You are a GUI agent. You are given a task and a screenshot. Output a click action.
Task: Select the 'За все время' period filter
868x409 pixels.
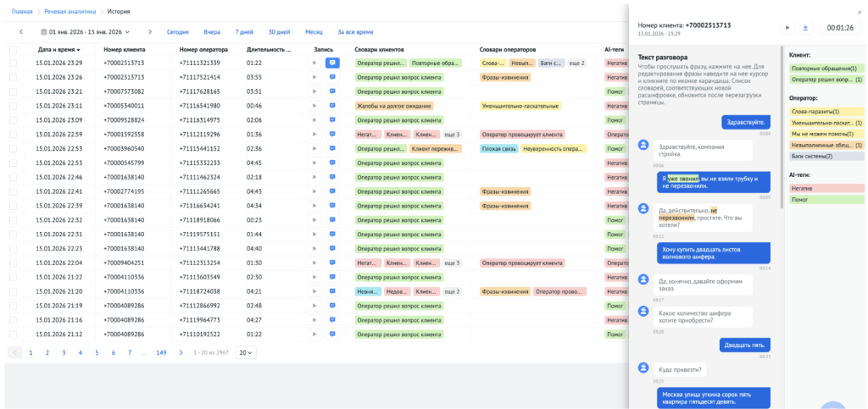pos(355,32)
